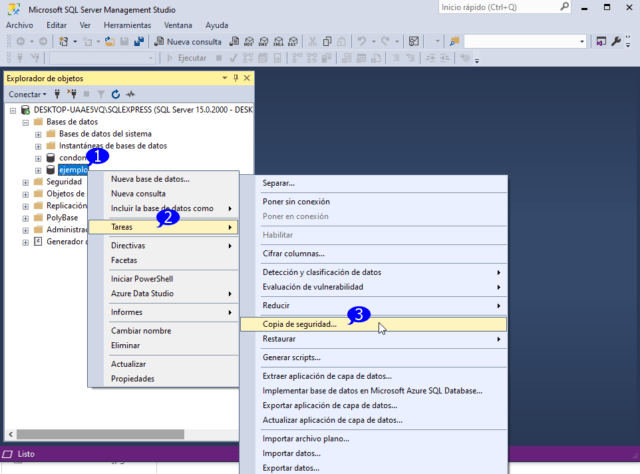This screenshot has width=640, height=474.
Task: Click the ejemplo database icon
Action: point(51,170)
